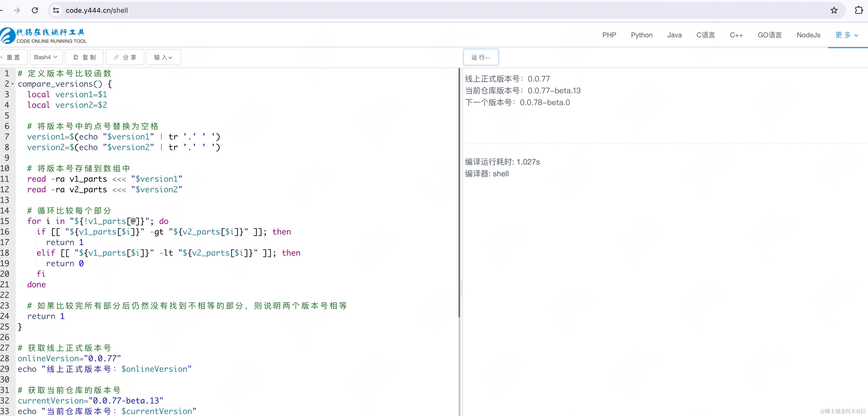Expand the 输入 input dropdown
Screen dimensions: 868x416
(163, 57)
